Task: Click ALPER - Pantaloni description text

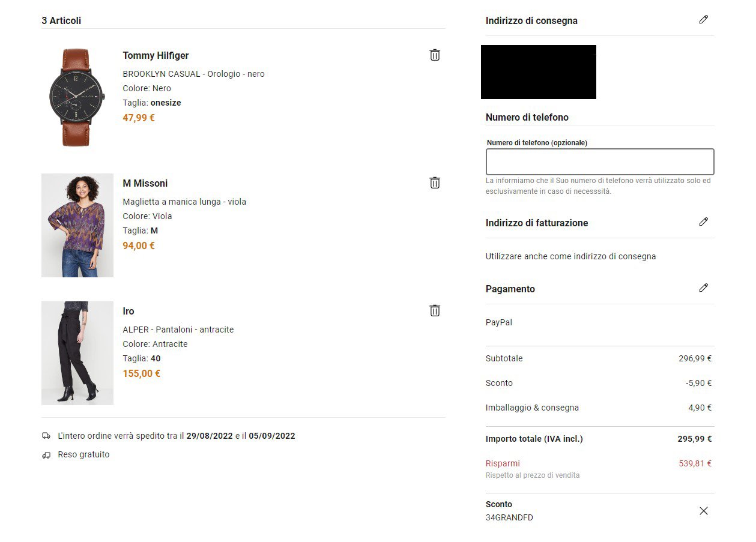Action: click(178, 330)
